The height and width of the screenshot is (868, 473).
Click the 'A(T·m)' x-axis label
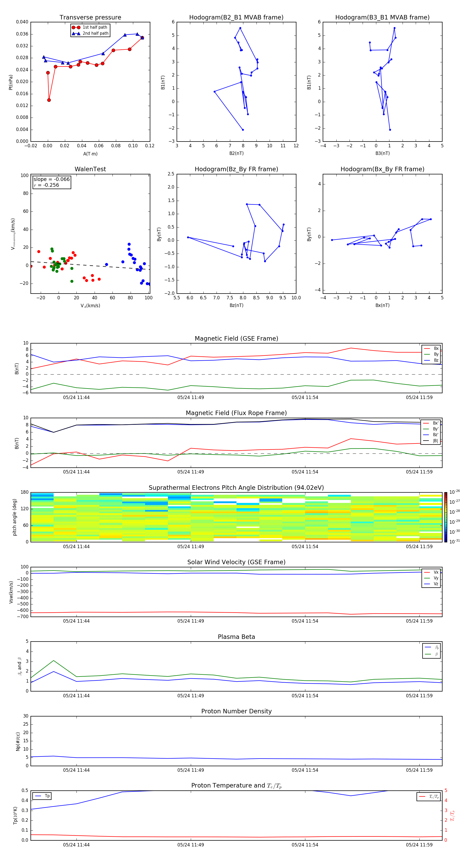(x=90, y=154)
